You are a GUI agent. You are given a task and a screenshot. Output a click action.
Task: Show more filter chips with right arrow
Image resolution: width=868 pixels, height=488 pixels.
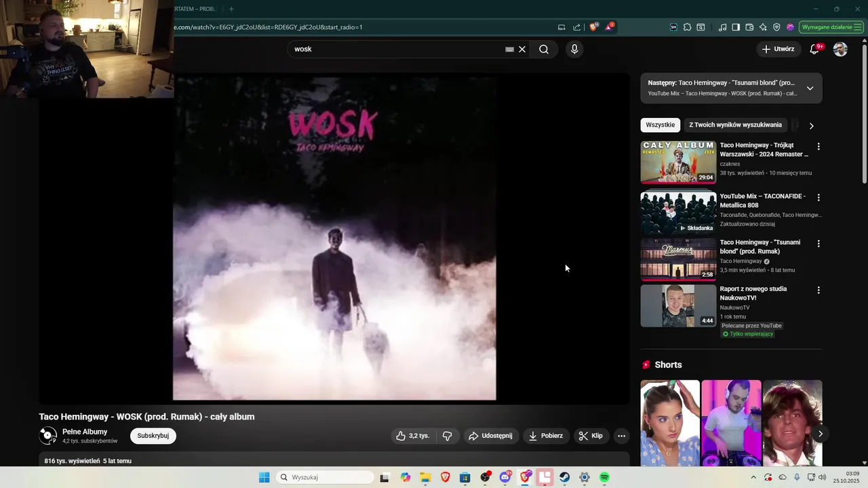point(811,125)
